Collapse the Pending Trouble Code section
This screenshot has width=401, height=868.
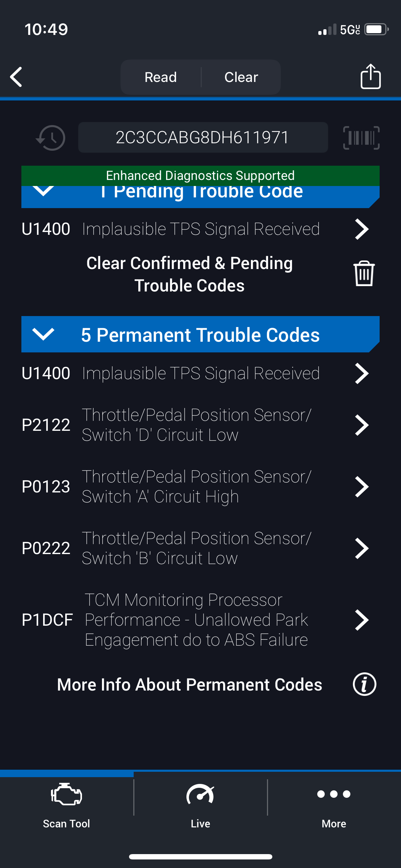click(43, 192)
